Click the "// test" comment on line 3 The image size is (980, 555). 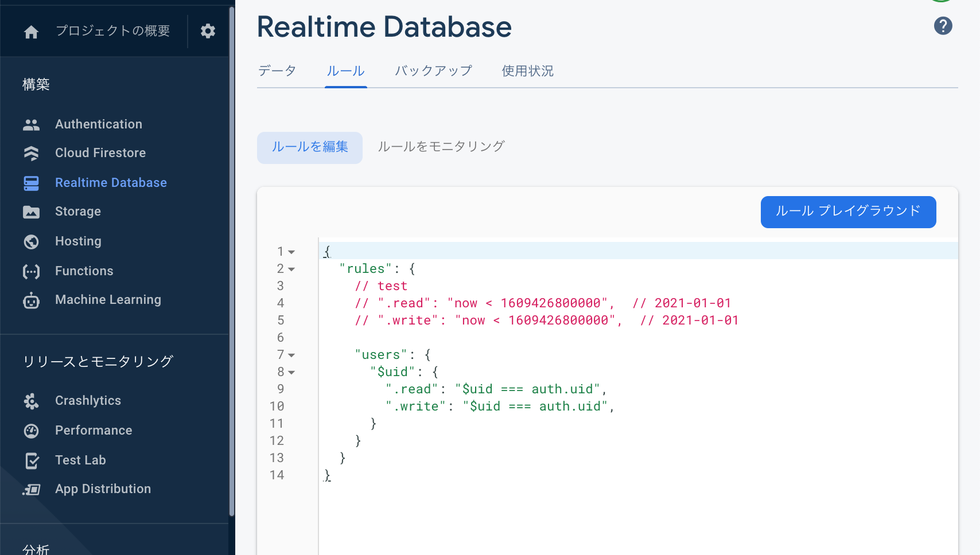coord(381,286)
